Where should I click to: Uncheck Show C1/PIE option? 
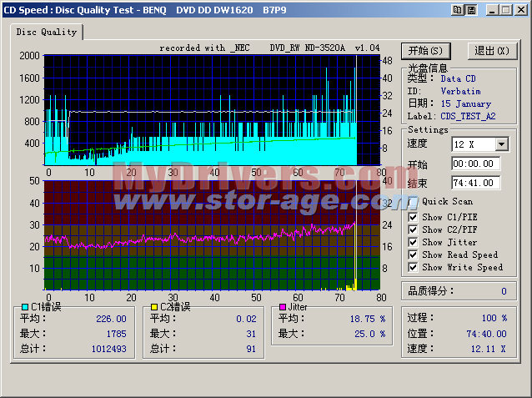click(x=414, y=217)
